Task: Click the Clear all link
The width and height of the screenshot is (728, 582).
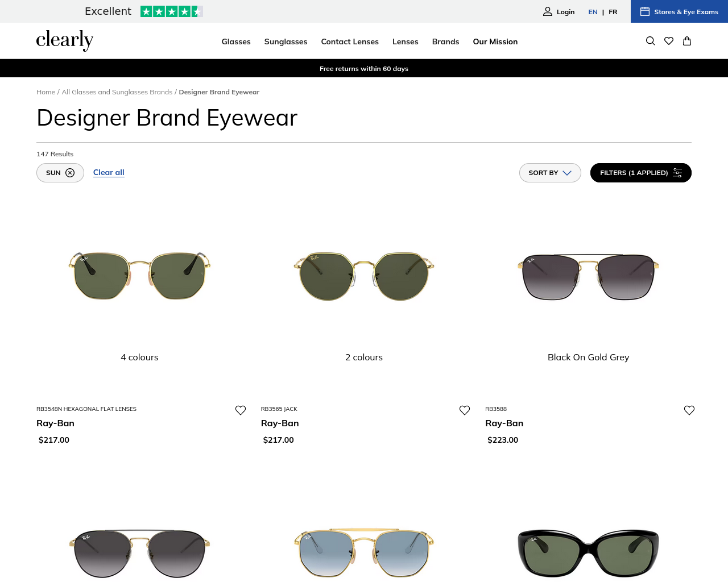Action: pos(109,172)
